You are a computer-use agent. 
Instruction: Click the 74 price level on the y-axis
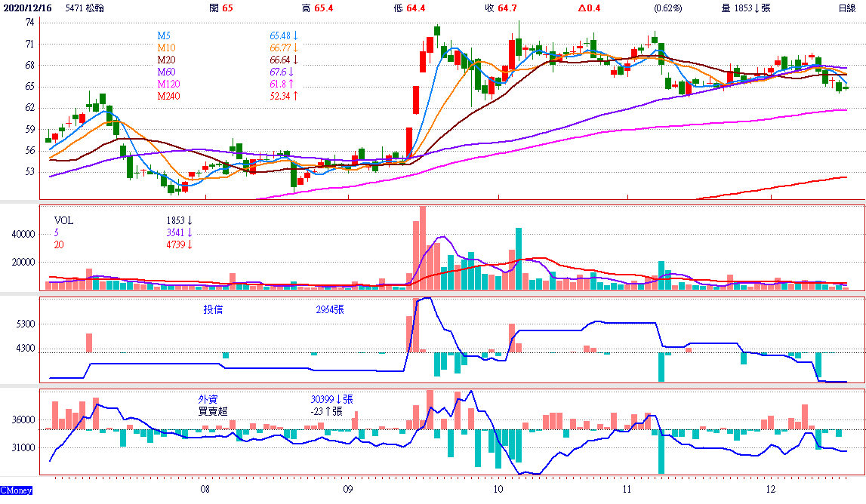(29, 23)
